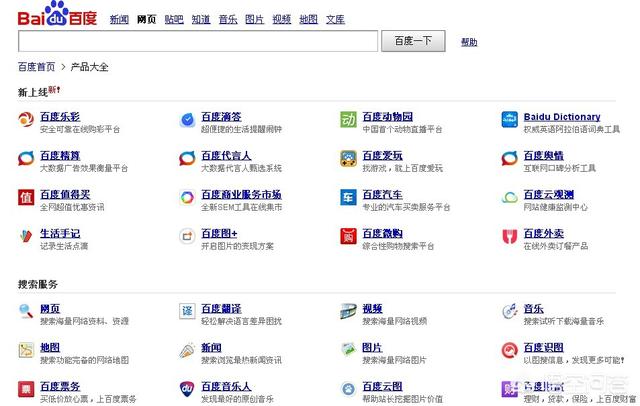The width and height of the screenshot is (640, 406).
Task: Click the red 购 icon for 百度微购
Action: coord(348,236)
